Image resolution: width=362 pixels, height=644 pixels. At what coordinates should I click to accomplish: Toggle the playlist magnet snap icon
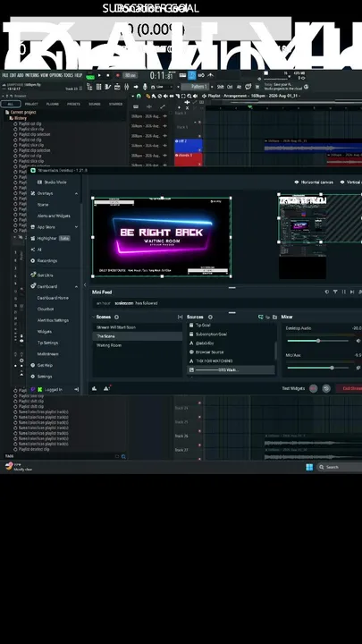[139, 96]
